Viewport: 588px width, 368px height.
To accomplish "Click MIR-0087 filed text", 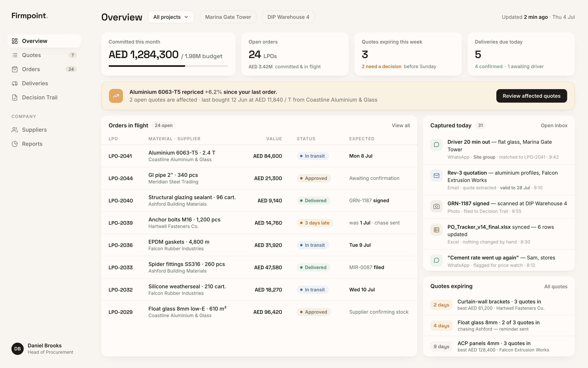I will click(367, 267).
